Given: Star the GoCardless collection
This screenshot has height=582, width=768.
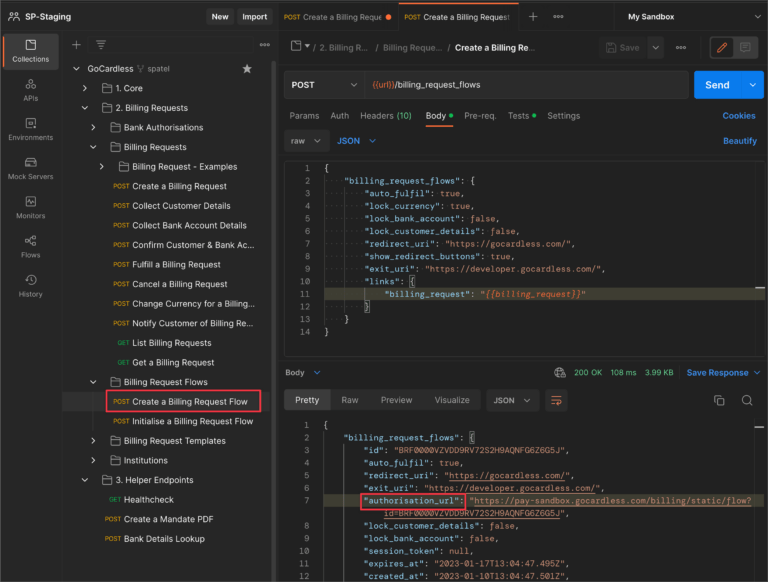Looking at the screenshot, I should tap(247, 69).
